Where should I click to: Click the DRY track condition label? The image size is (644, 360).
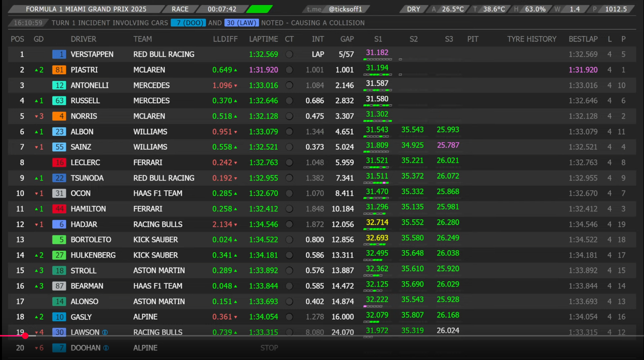pos(414,9)
